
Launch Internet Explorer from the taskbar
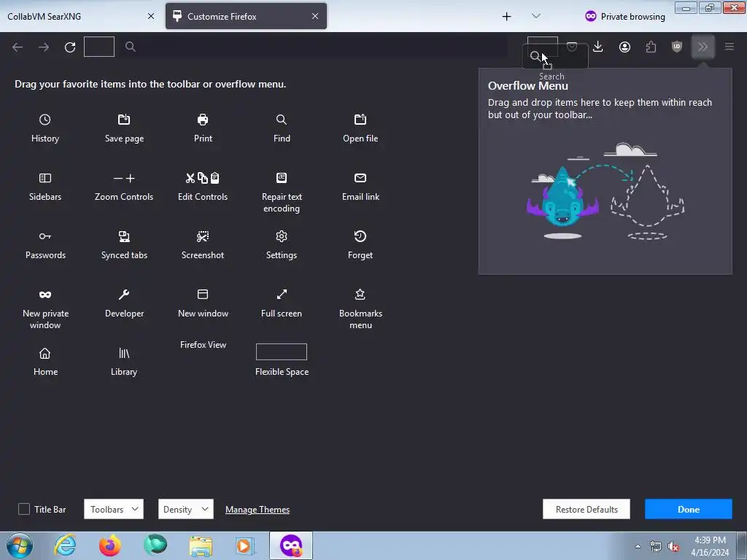pyautogui.click(x=65, y=545)
